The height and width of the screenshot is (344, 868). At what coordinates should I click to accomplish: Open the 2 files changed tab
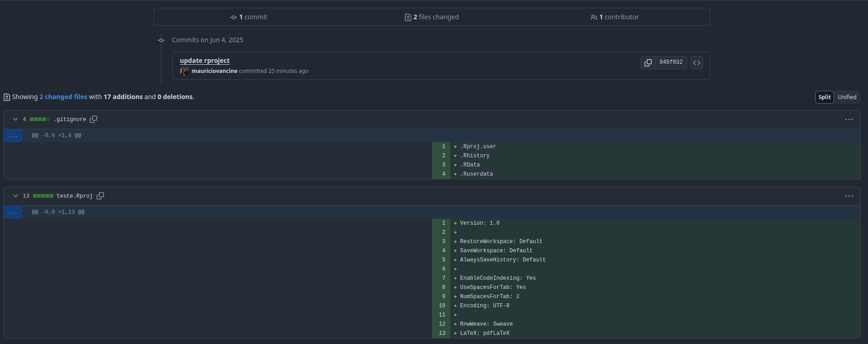click(431, 17)
